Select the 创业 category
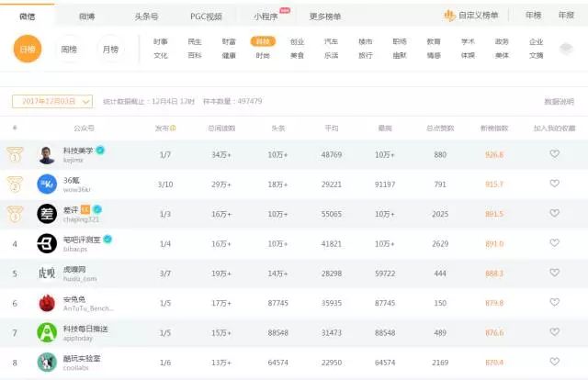Screen dimensions: 588x380 [297, 41]
